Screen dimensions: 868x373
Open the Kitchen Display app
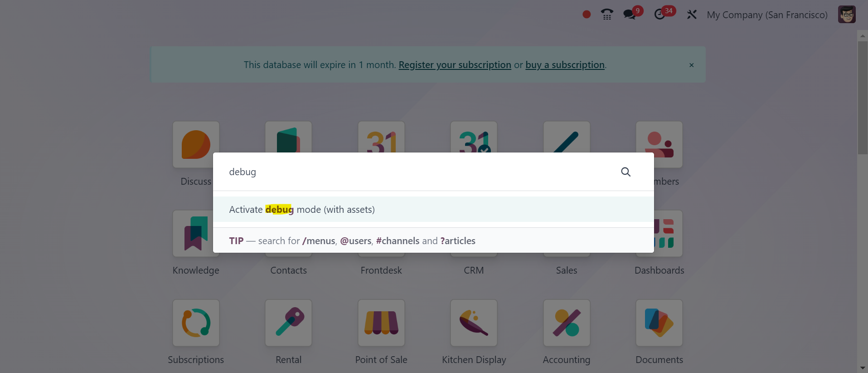(474, 323)
